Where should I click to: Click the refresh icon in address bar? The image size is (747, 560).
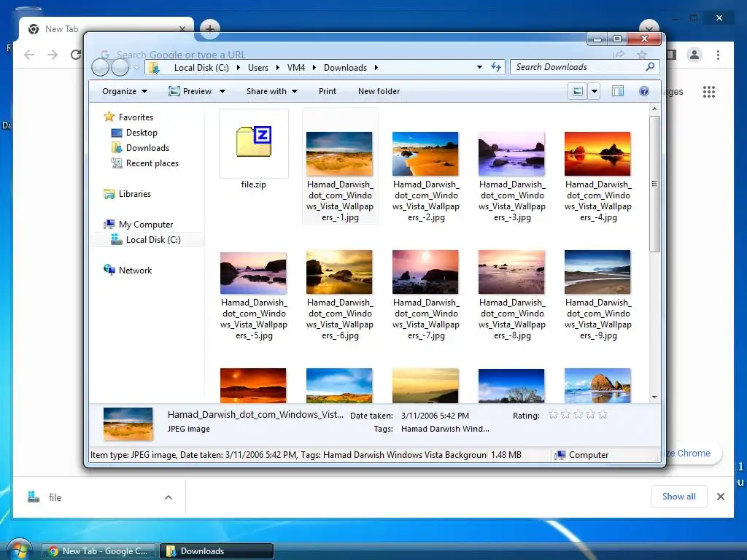tap(496, 67)
